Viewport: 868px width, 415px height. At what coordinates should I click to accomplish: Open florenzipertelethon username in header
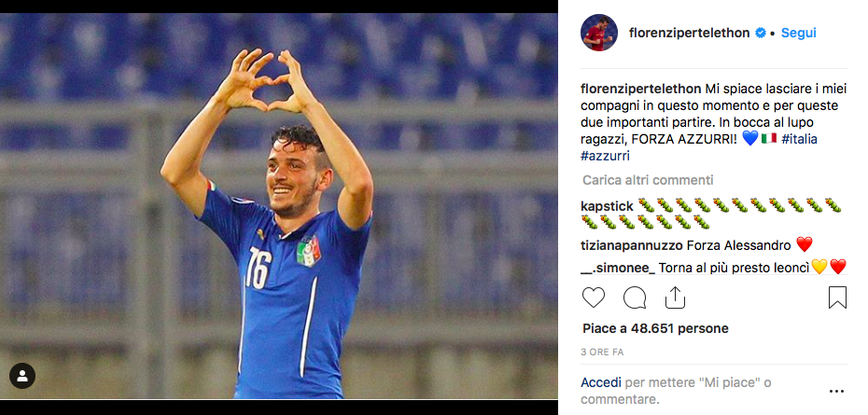click(689, 33)
